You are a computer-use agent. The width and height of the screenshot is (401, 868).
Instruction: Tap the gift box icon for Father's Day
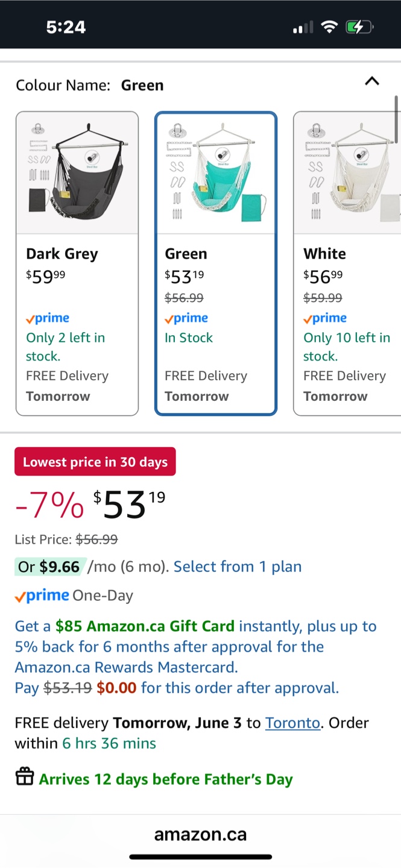pyautogui.click(x=25, y=778)
